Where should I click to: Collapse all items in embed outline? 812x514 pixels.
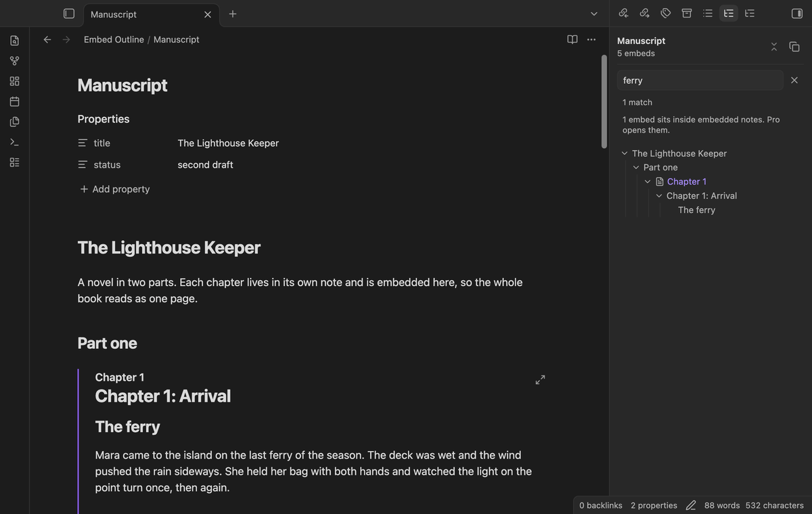(x=774, y=47)
